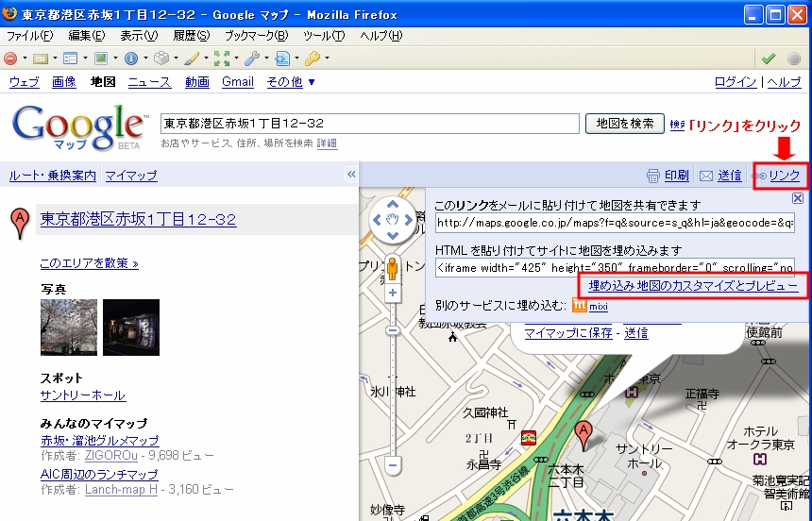Screen dimensions: 812x521
Task: Click the 地図を検索 button
Action: [624, 124]
